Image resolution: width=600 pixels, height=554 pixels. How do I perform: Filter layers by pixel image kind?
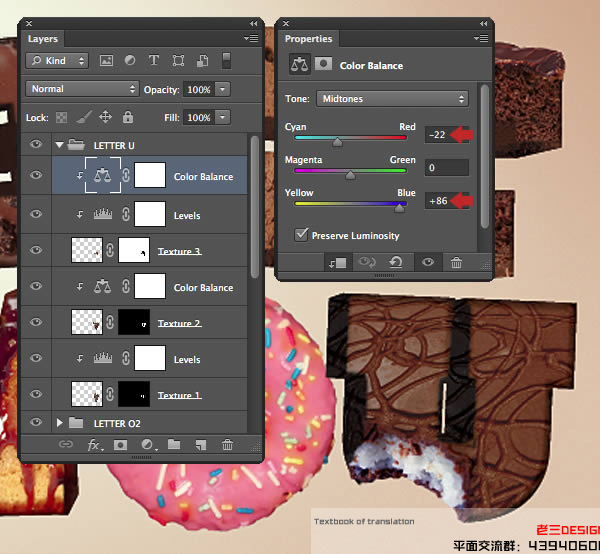click(106, 60)
